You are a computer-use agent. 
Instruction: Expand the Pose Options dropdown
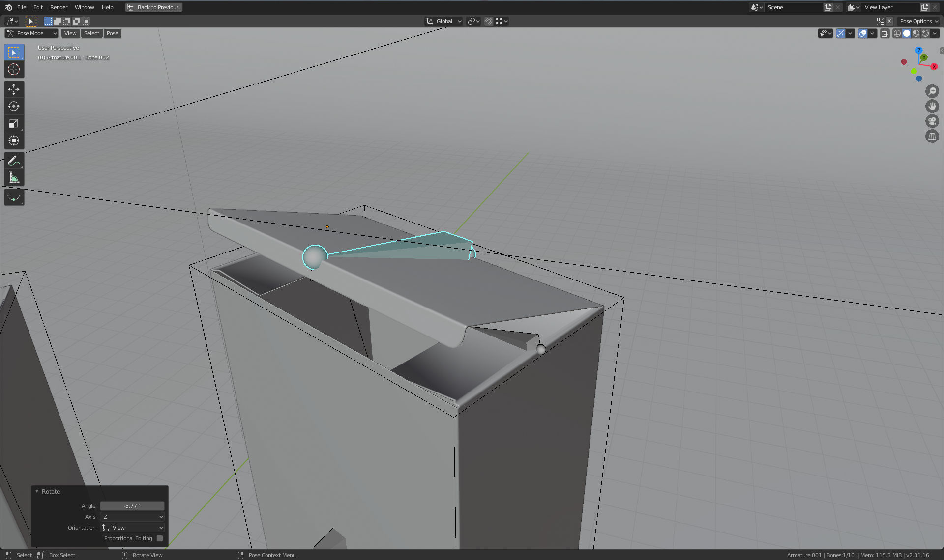tap(918, 21)
